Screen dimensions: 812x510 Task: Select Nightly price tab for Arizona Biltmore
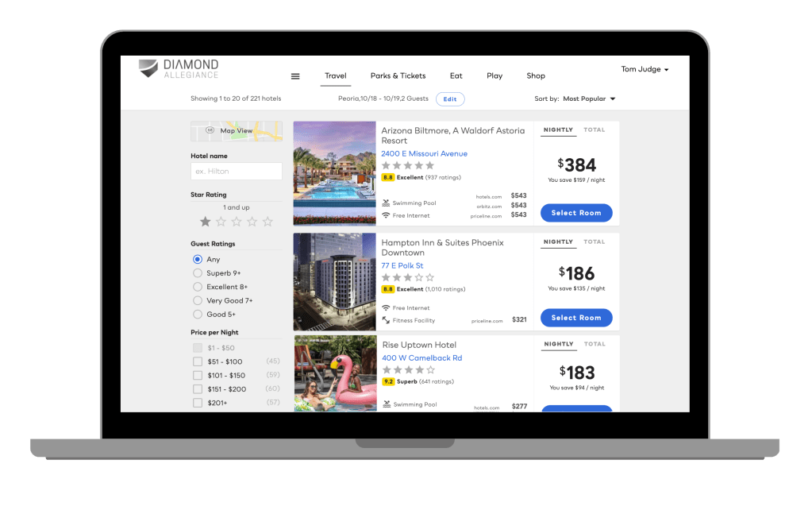click(558, 130)
